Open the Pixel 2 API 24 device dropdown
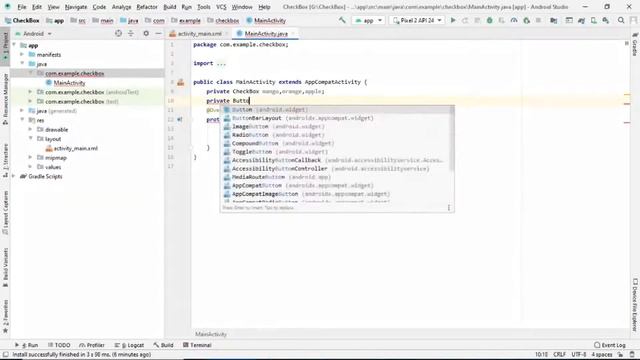640x360 pixels. (x=417, y=20)
